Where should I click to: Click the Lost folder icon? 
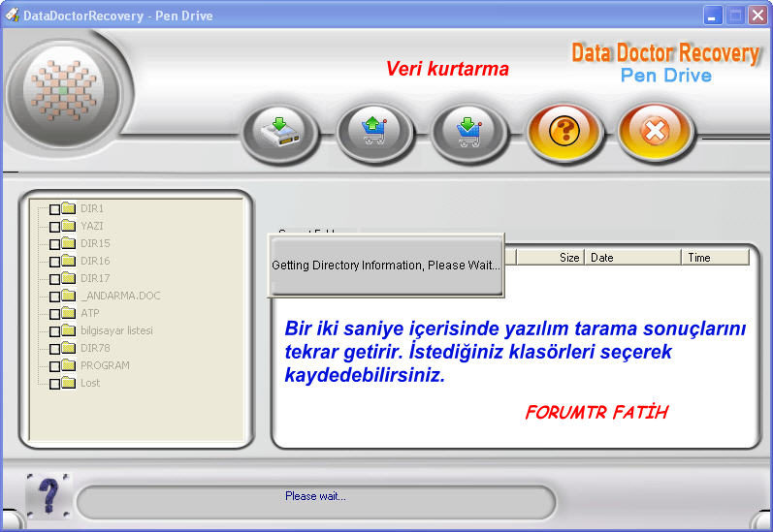click(x=69, y=383)
